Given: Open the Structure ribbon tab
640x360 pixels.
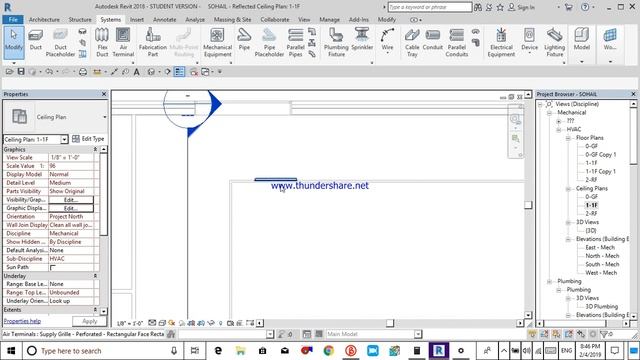Looking at the screenshot, I should pos(80,20).
